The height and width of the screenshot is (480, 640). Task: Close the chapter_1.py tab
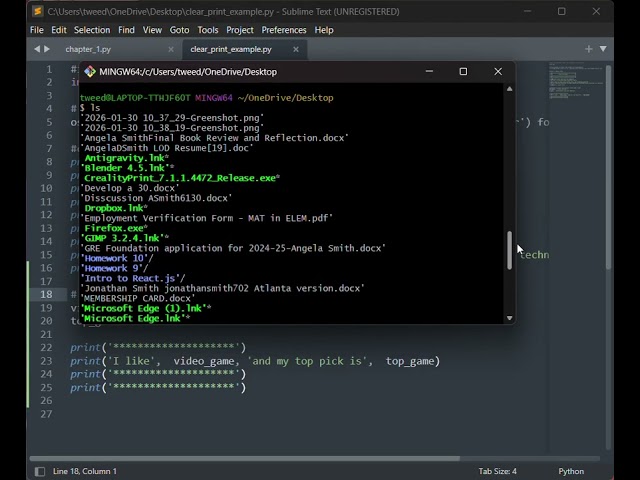tap(171, 49)
